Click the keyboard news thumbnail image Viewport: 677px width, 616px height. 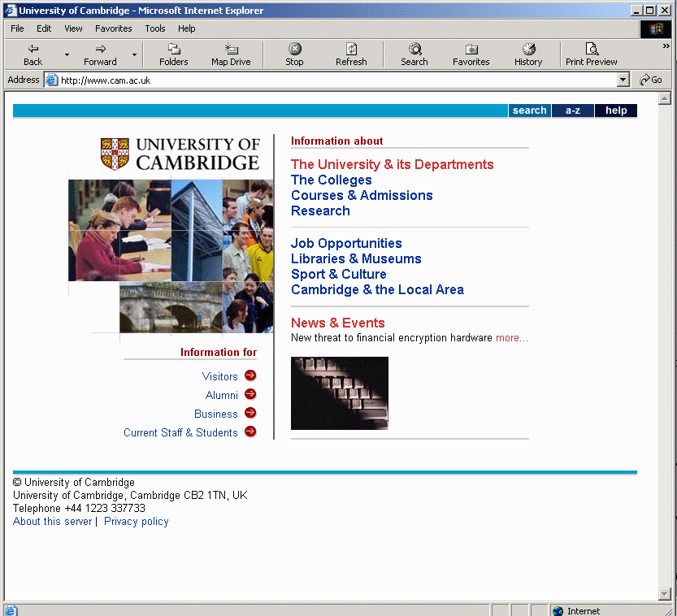(340, 393)
